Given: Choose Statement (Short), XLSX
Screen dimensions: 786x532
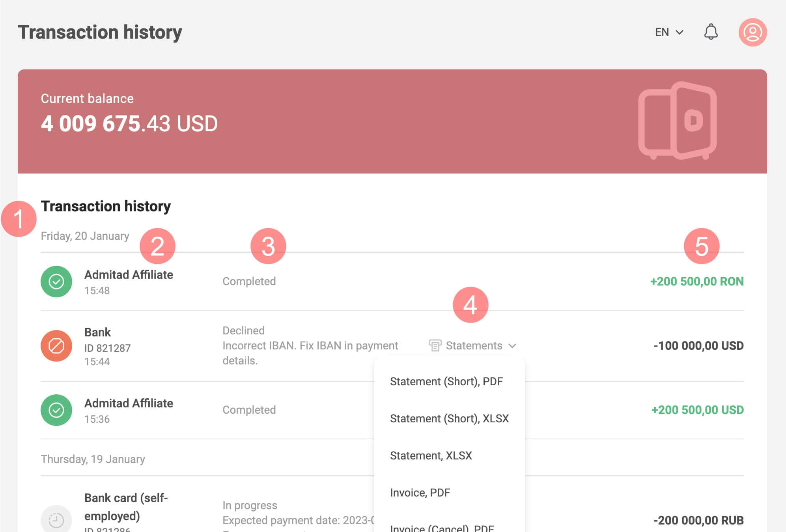Looking at the screenshot, I should pos(449,418).
